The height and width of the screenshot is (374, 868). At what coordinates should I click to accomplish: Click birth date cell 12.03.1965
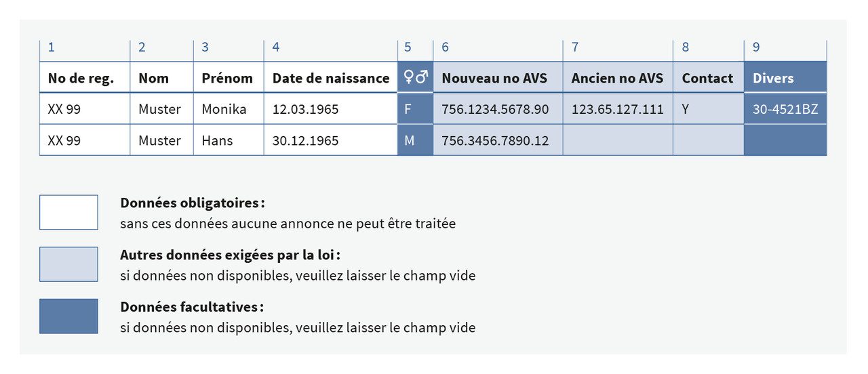(305, 109)
